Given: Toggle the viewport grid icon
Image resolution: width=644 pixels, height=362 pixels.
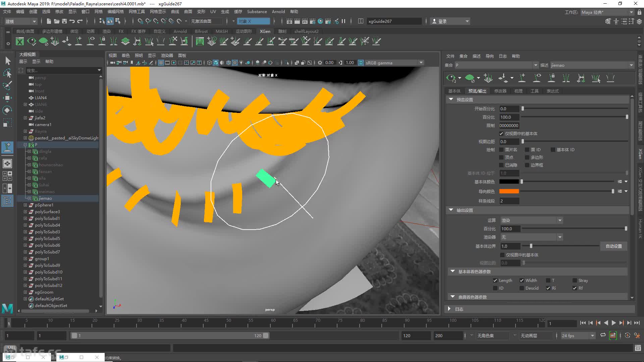Looking at the screenshot, I should point(161,63).
